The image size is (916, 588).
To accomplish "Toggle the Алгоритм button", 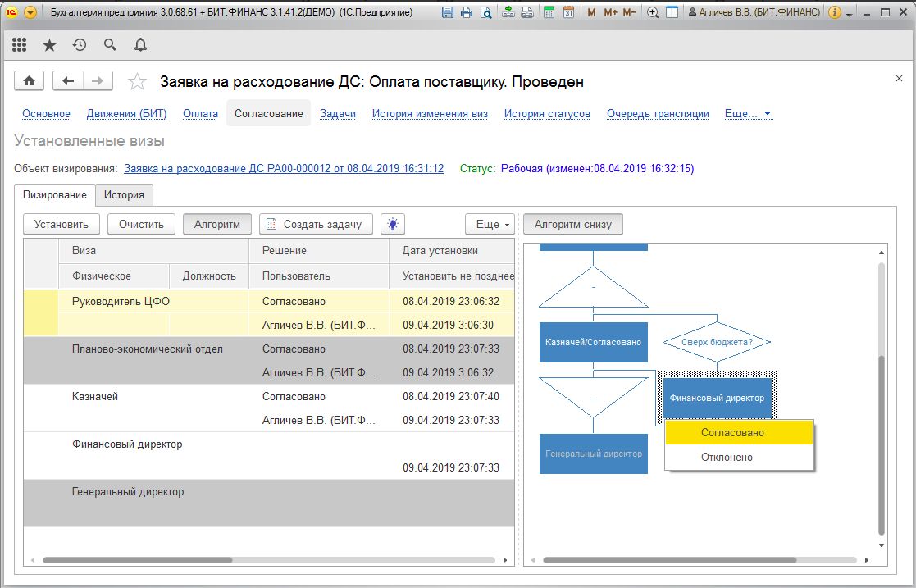I will [x=217, y=224].
